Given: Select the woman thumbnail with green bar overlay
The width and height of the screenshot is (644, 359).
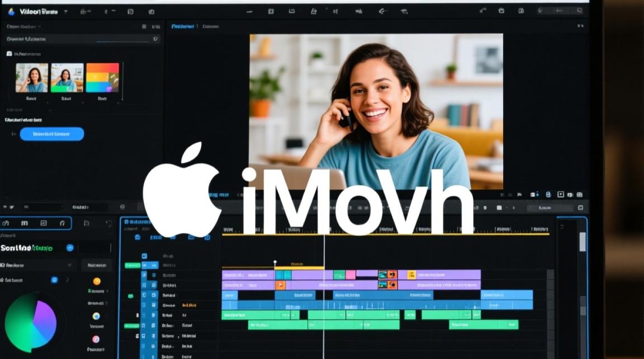Looking at the screenshot, I should click(67, 78).
